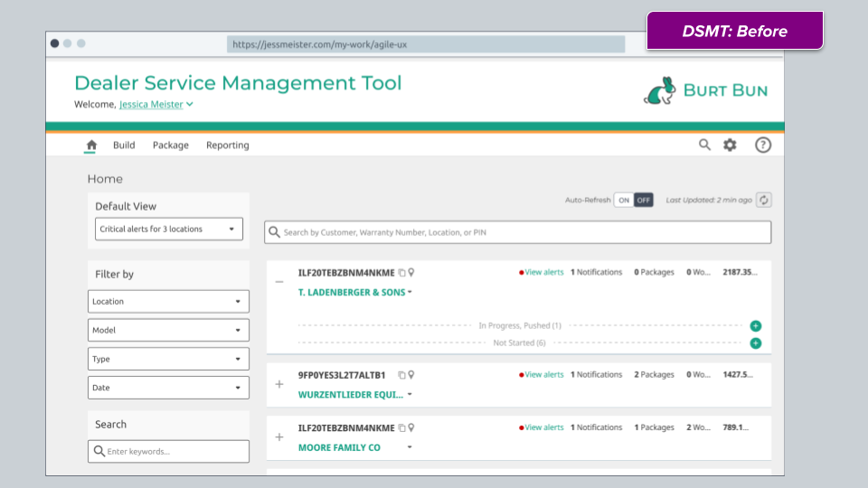Image resolution: width=868 pixels, height=488 pixels.
Task: Click View alerts for Moore Family Co
Action: tap(543, 427)
